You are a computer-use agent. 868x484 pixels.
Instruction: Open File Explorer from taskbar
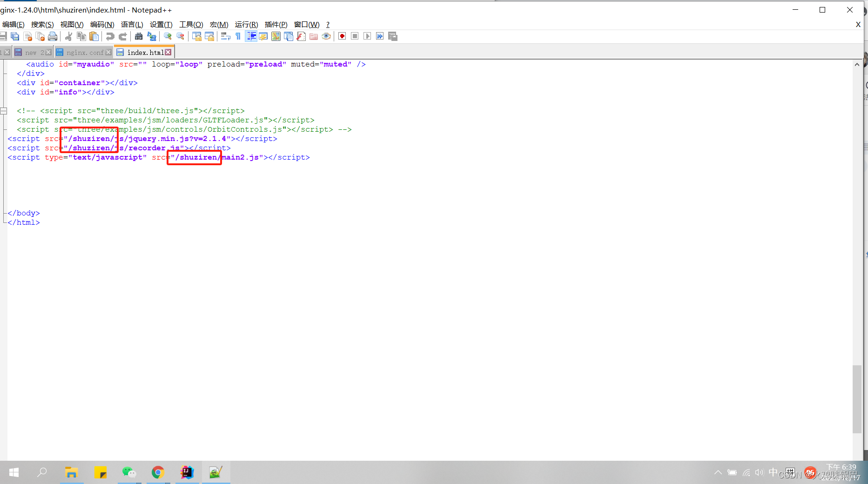tap(71, 472)
